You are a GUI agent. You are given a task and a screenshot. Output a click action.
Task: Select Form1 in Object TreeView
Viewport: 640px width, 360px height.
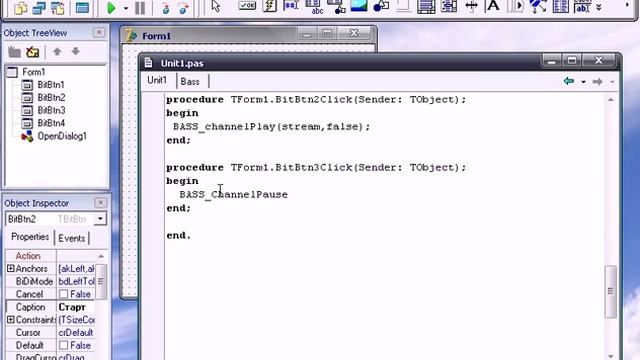tap(33, 72)
